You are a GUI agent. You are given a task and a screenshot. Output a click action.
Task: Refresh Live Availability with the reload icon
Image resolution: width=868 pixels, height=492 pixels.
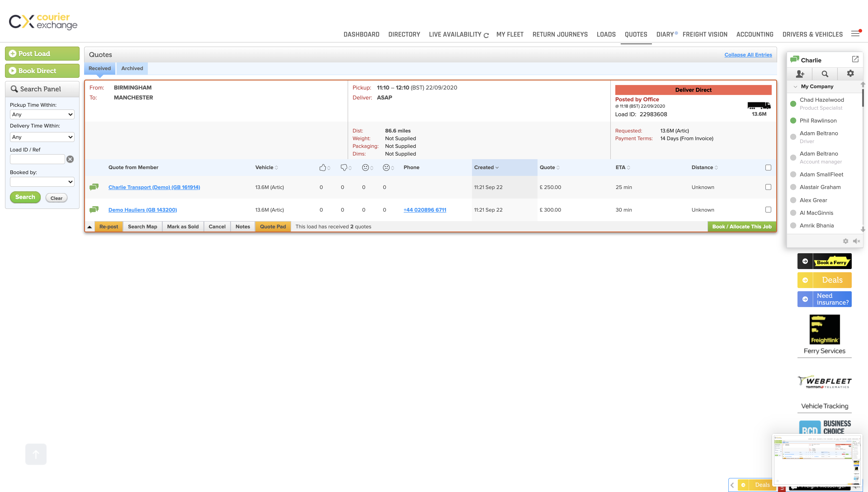[x=486, y=35]
